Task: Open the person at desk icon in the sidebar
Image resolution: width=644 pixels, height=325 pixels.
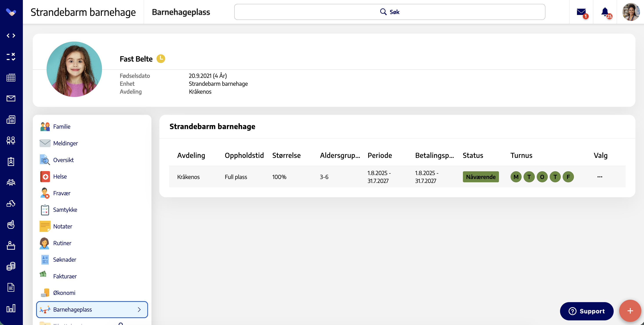Action: coord(11,245)
